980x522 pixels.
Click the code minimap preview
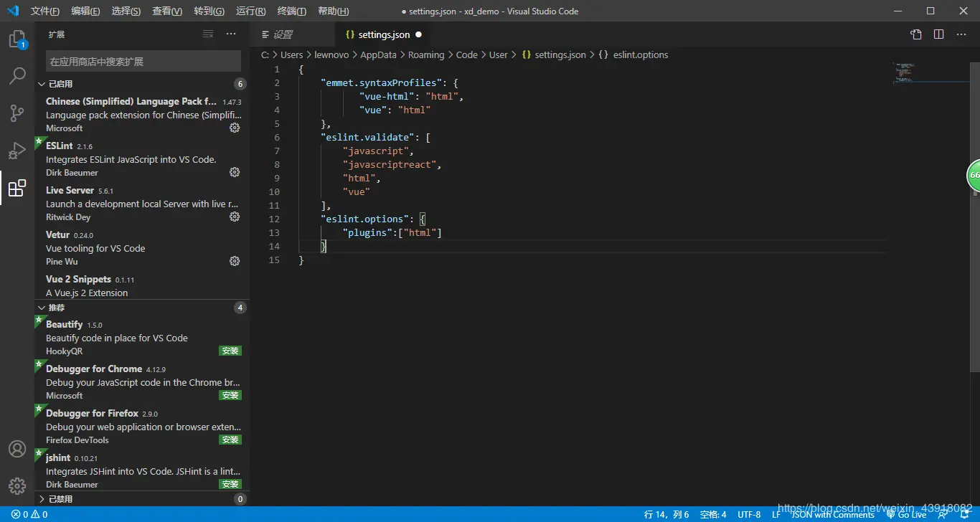pyautogui.click(x=904, y=72)
